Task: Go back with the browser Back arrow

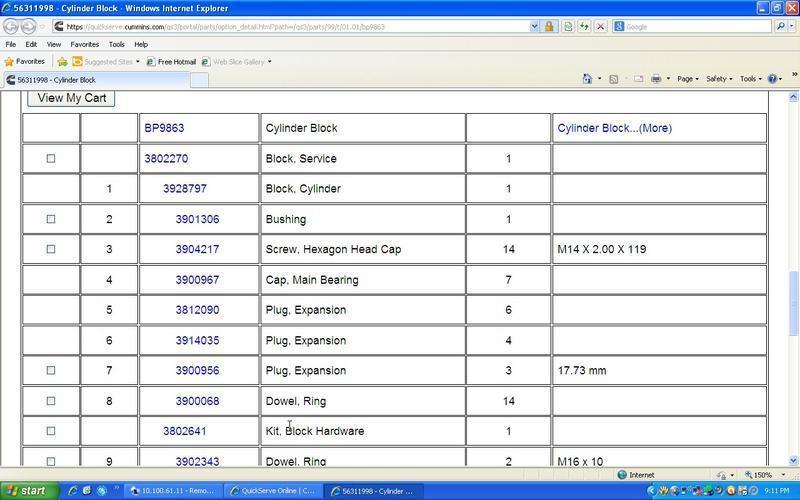Action: coord(11,26)
